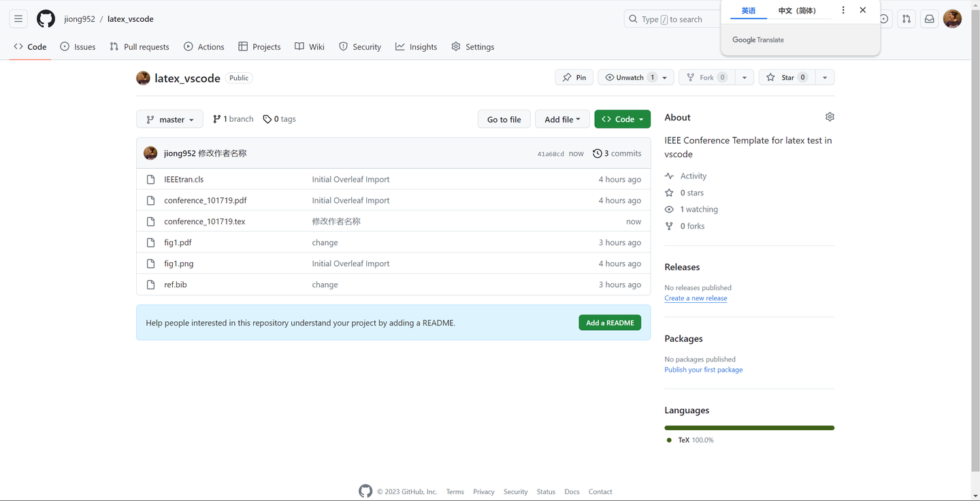The height and width of the screenshot is (501, 980).
Task: Open the conference_101719.tex file
Action: 205,221
